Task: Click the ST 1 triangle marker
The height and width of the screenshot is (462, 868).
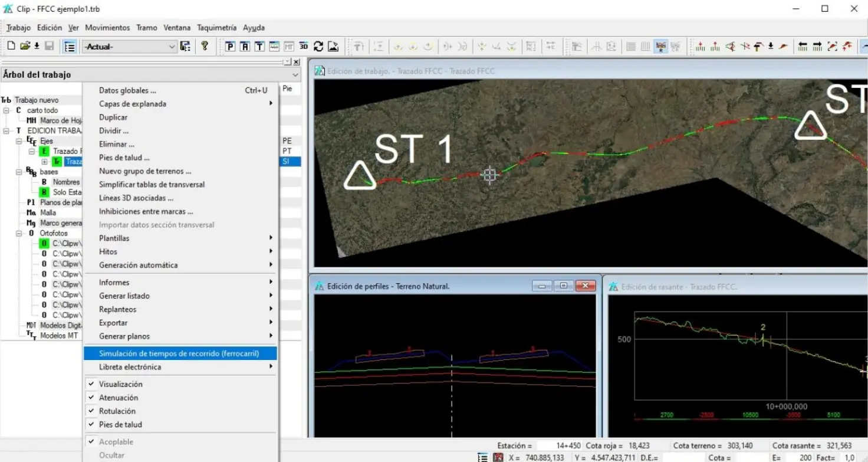Action: click(x=360, y=176)
